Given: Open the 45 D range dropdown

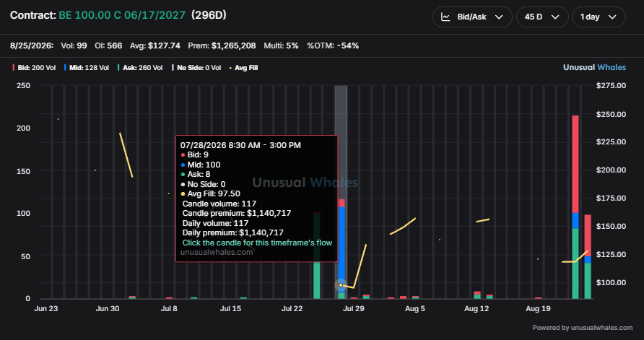Looking at the screenshot, I should tap(542, 17).
